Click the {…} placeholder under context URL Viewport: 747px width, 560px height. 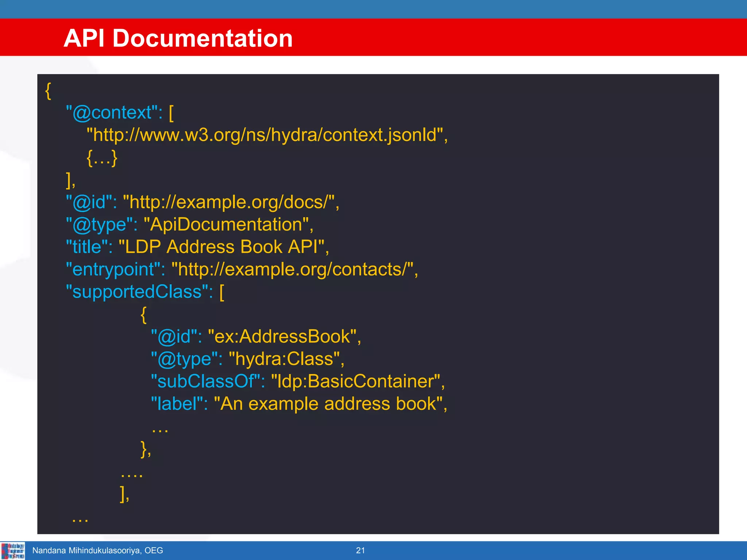click(x=102, y=158)
